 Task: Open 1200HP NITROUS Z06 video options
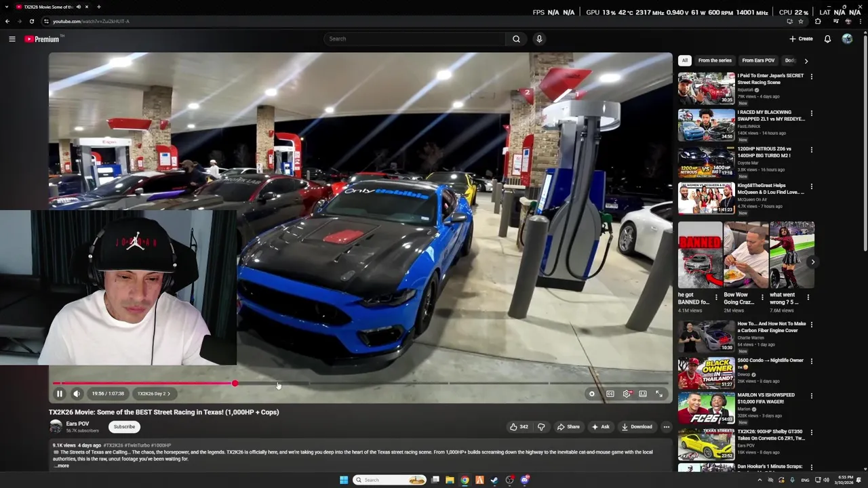(x=811, y=150)
